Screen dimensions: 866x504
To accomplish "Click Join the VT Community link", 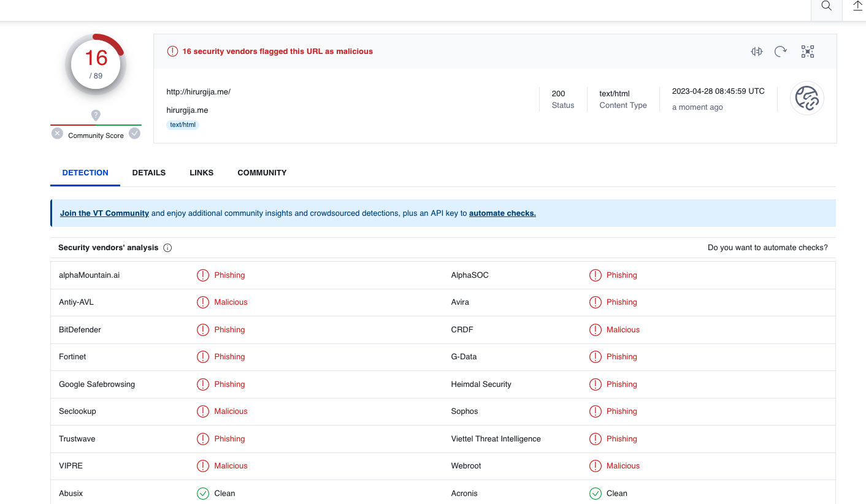I will (x=104, y=213).
